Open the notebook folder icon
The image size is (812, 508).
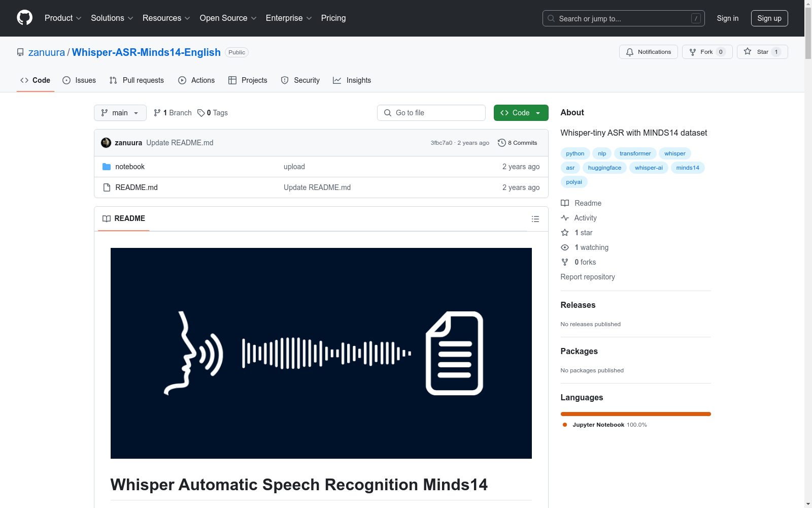pos(107,167)
